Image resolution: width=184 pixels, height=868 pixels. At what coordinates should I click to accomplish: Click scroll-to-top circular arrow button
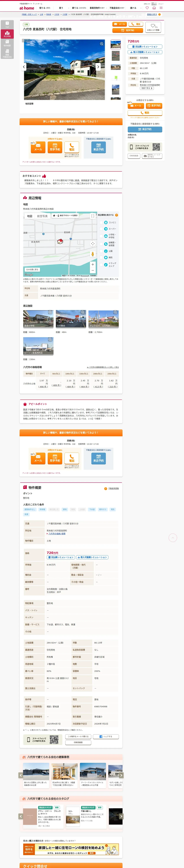(x=173, y=538)
